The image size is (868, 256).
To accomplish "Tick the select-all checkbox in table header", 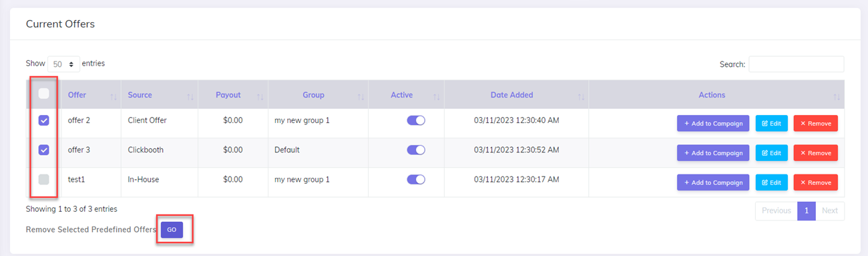I will click(43, 94).
